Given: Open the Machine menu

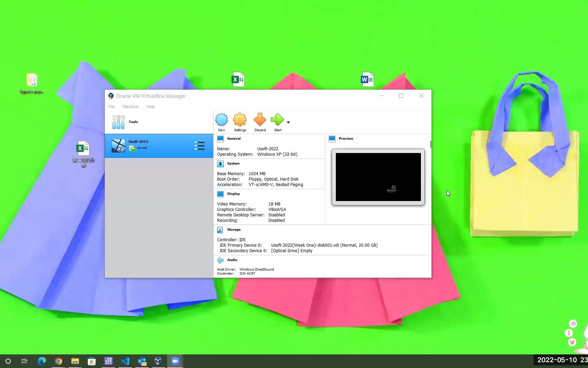Looking at the screenshot, I should pyautogui.click(x=130, y=107).
